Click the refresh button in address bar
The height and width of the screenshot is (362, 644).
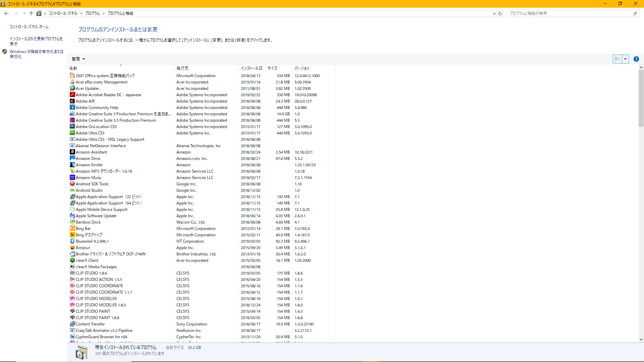500,13
